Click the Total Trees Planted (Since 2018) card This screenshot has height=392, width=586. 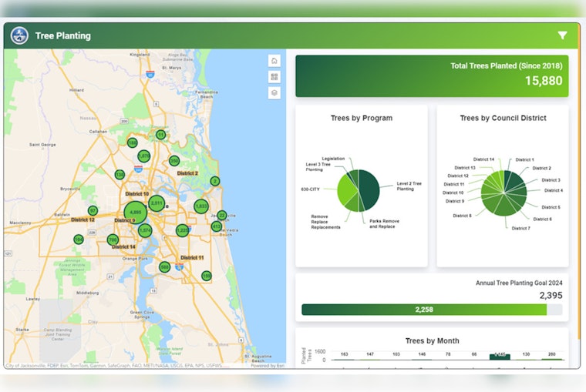click(x=432, y=76)
